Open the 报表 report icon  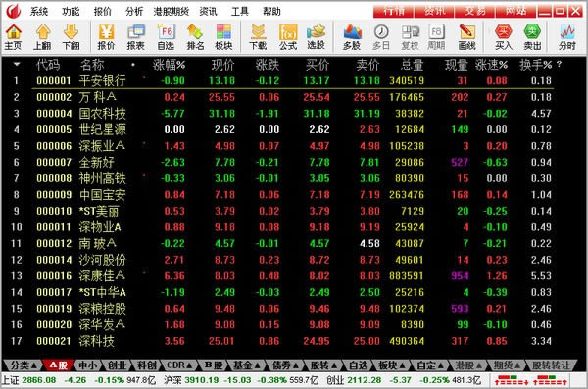(x=136, y=37)
